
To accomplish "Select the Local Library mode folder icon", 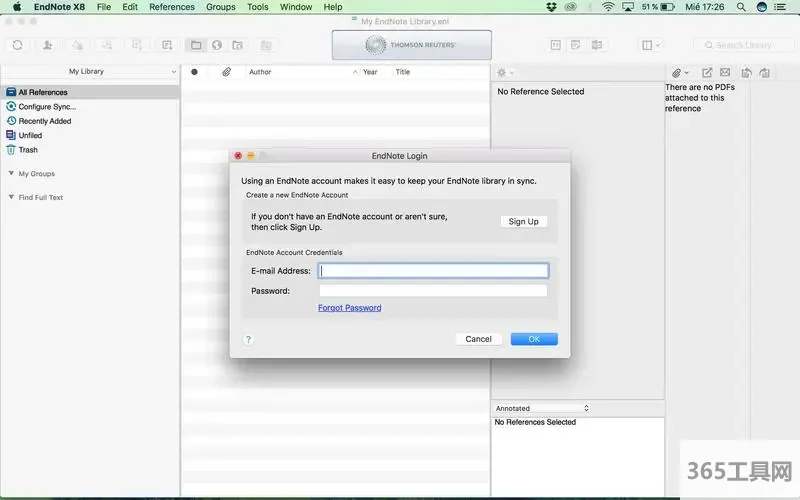I will [x=196, y=45].
